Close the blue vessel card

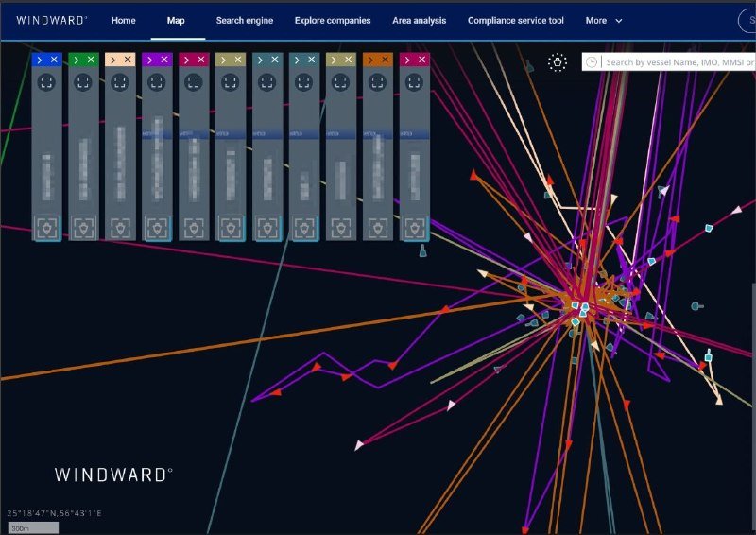coord(54,60)
